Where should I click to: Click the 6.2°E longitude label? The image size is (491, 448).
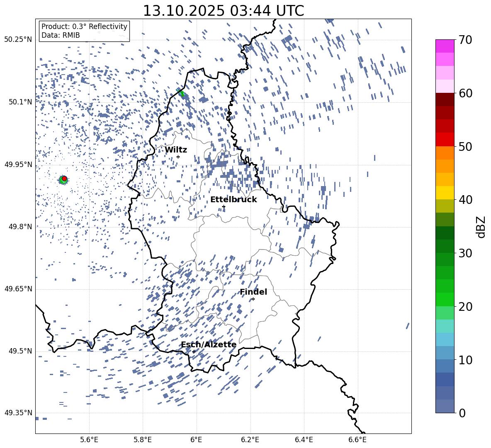(x=250, y=440)
